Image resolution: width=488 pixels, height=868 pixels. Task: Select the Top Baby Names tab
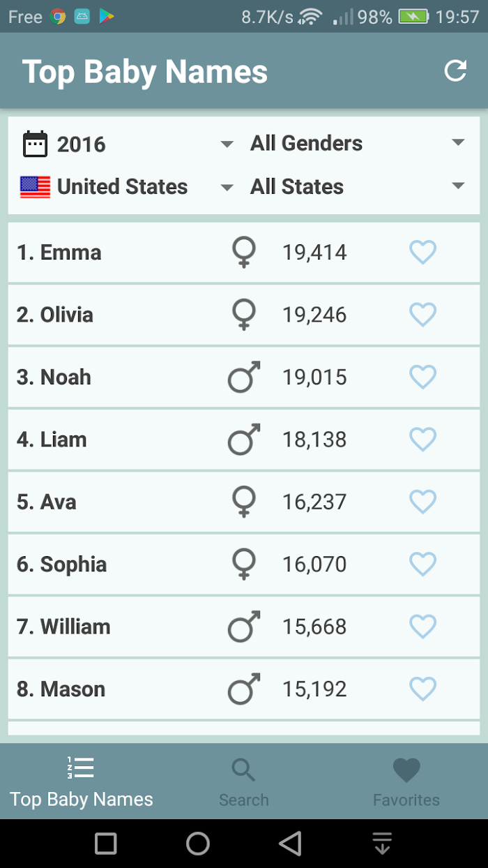[82, 781]
